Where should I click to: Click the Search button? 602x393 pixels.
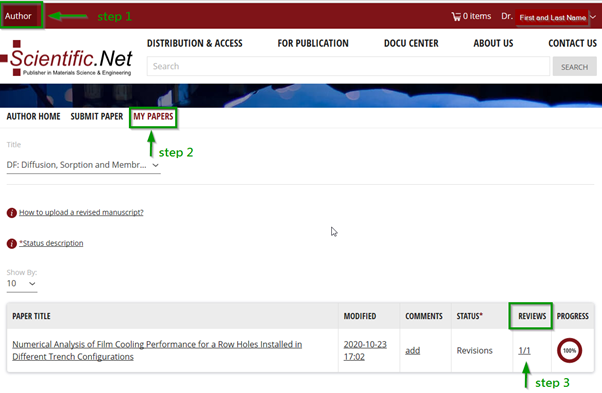tap(574, 67)
